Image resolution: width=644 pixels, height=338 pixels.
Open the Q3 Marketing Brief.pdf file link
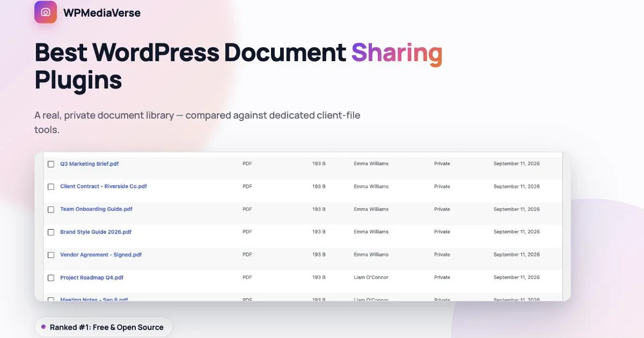(90, 164)
